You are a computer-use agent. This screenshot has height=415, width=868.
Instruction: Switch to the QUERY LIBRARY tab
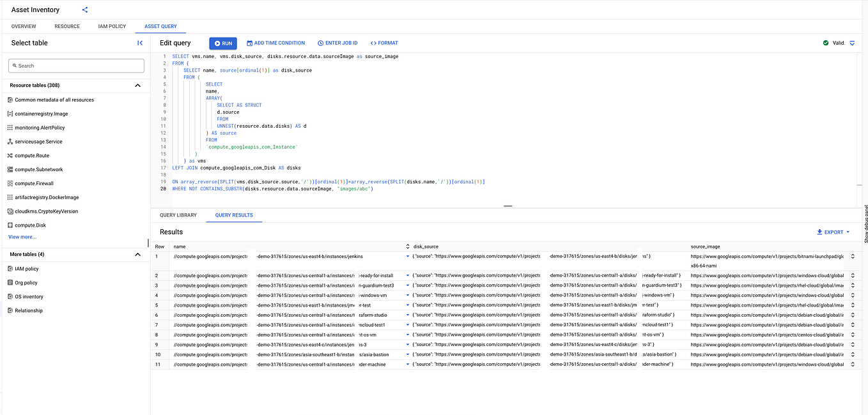(x=178, y=215)
